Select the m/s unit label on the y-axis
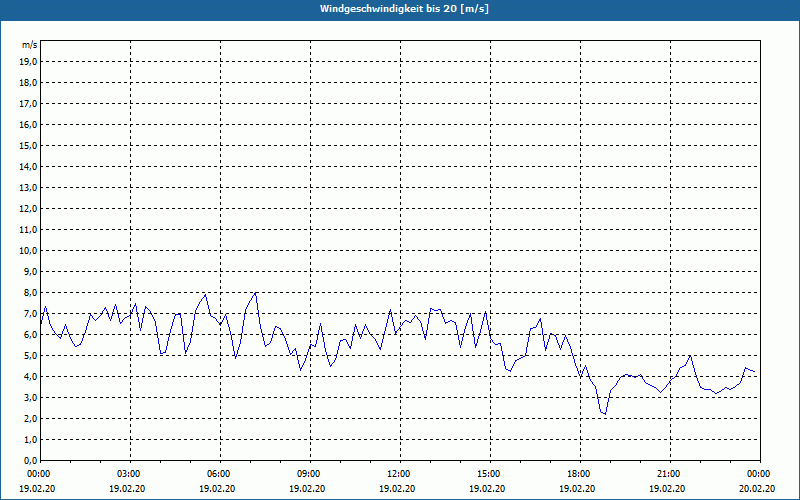Viewport: 800px width, 500px height. tap(30, 45)
